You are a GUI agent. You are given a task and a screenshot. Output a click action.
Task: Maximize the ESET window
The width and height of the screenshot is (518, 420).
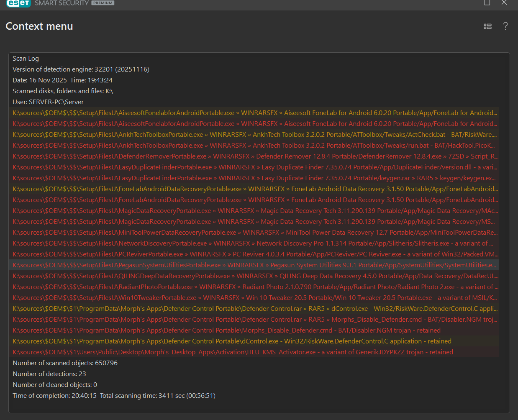pos(487,3)
